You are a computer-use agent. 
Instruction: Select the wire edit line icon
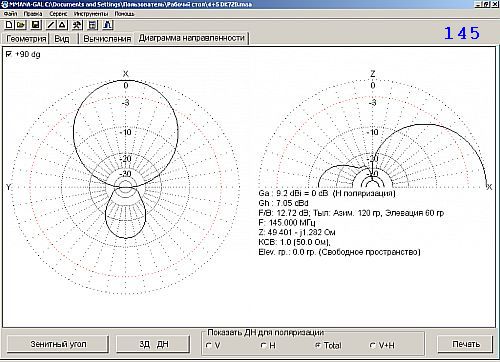(x=50, y=25)
